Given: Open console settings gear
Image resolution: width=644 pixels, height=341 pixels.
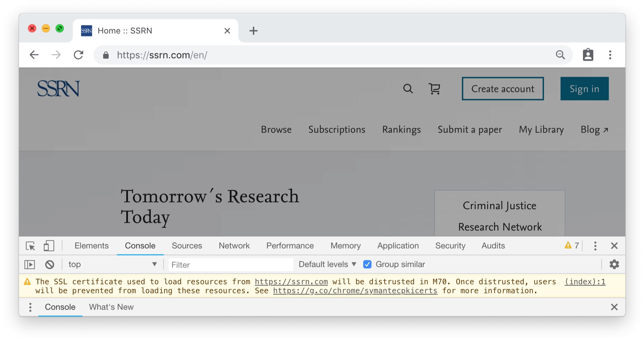Looking at the screenshot, I should click(614, 265).
